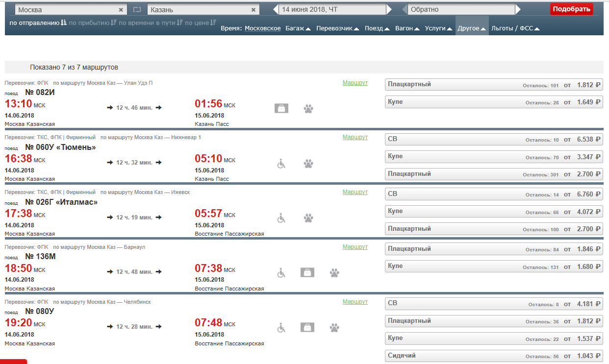Change Московское time zone setting

(x=263, y=28)
